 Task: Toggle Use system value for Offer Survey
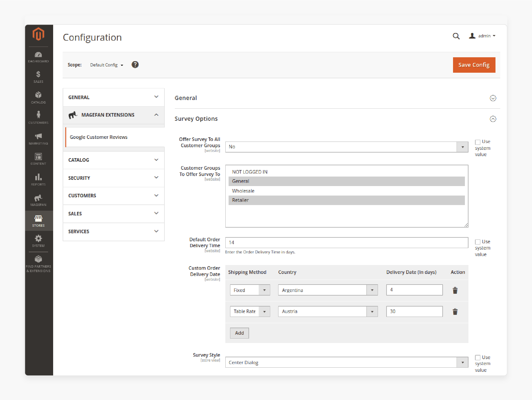[477, 142]
